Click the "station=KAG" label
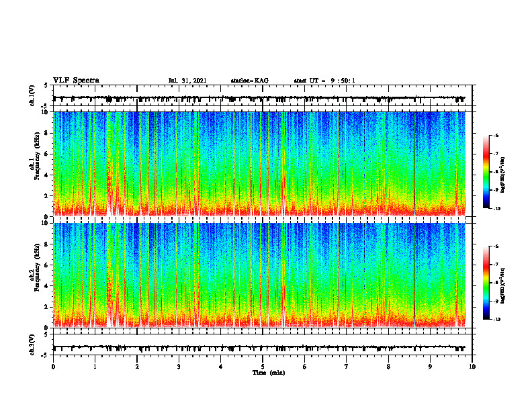This screenshot has height=411, width=532. [x=250, y=81]
